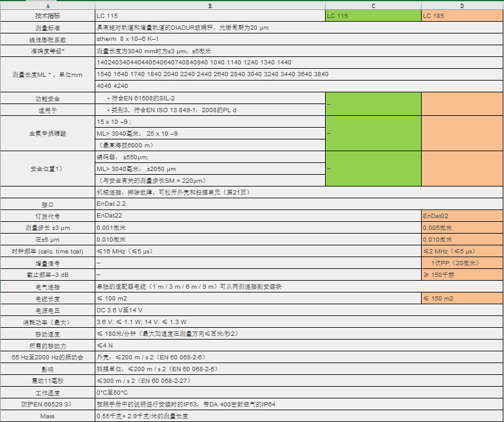
Task: Click the ≤ 100 m2 cell
Action: pos(258,298)
